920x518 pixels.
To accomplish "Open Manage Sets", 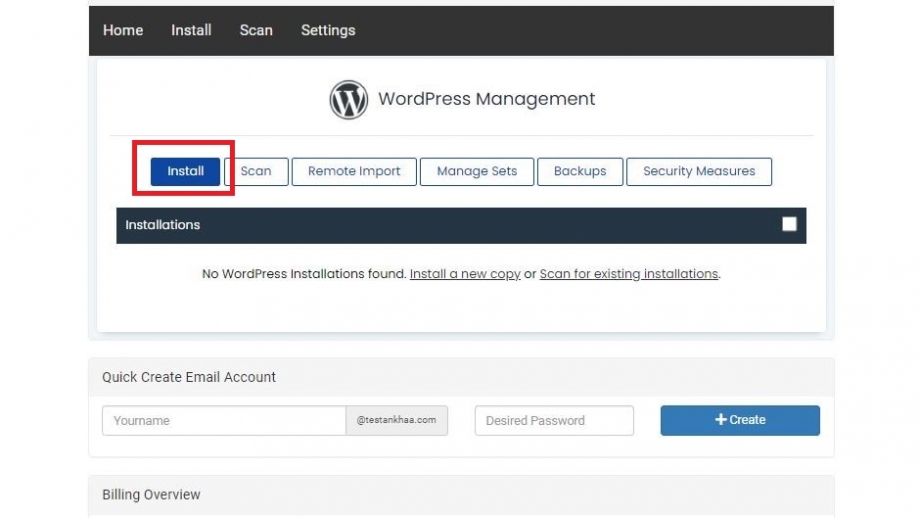I will click(x=477, y=171).
